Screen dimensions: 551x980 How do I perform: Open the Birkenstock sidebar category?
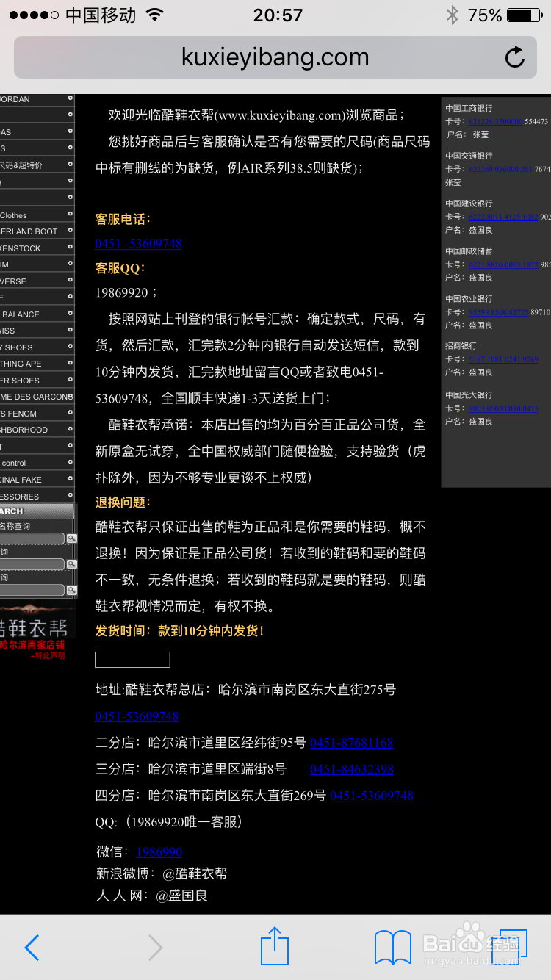pyautogui.click(x=37, y=248)
